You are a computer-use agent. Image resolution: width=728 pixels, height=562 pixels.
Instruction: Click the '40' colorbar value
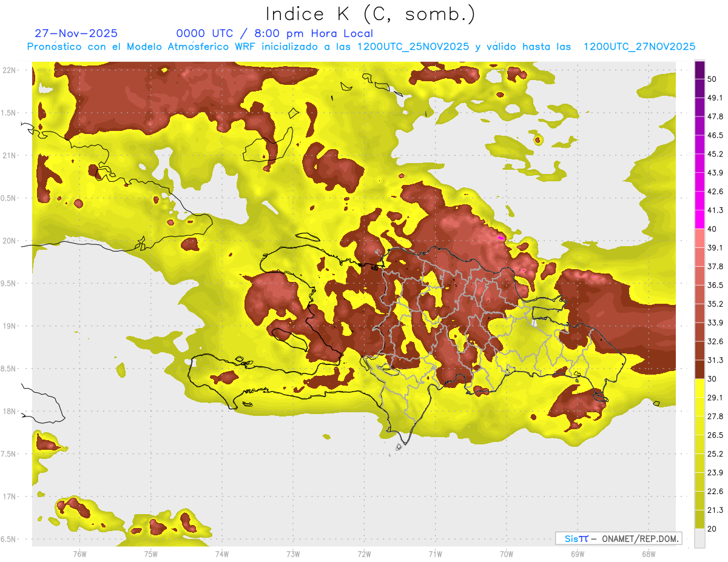coord(712,229)
